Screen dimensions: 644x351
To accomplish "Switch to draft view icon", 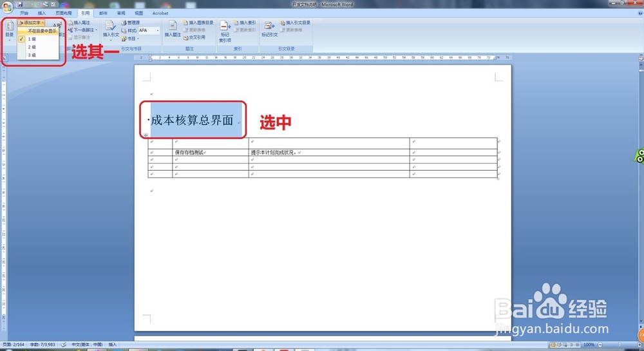I will [578, 345].
